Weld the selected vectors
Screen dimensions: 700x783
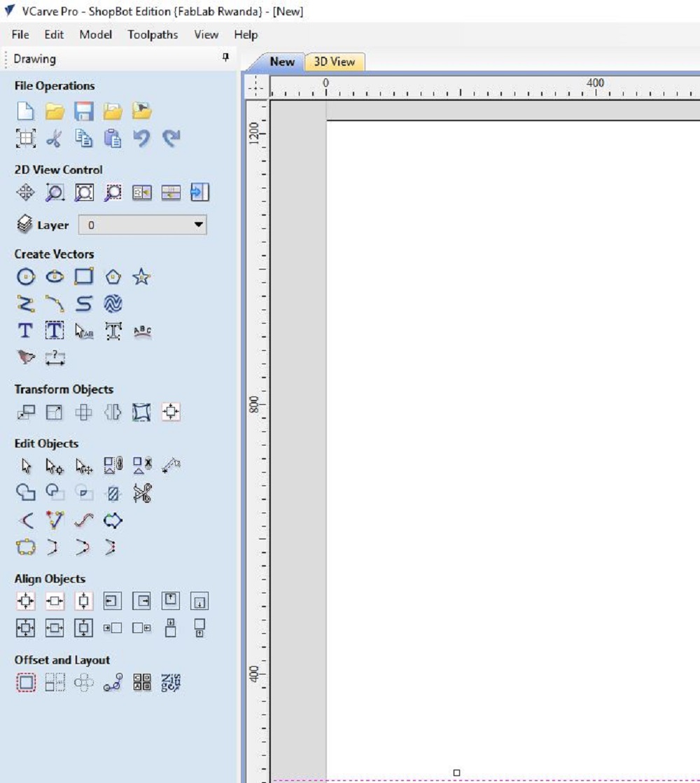[25, 493]
